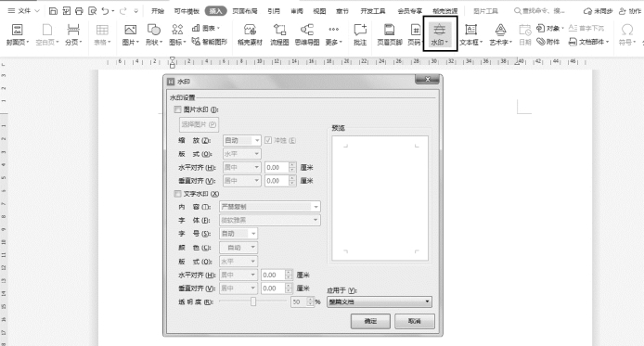Click the 水印 watermark ribbon button

point(440,34)
